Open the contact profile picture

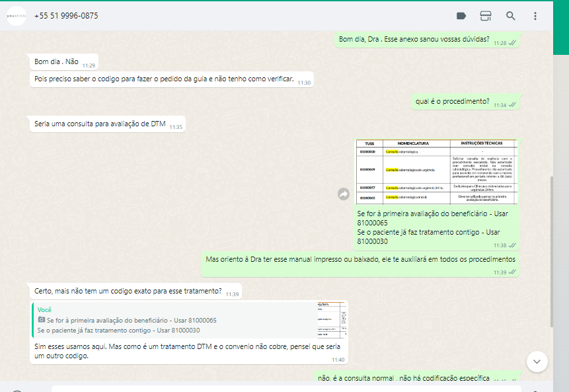click(x=17, y=16)
